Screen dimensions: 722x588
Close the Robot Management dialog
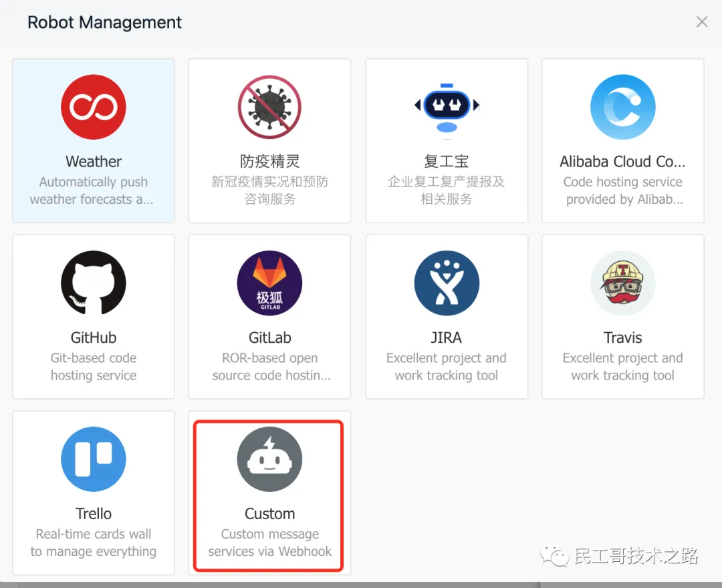(x=702, y=21)
